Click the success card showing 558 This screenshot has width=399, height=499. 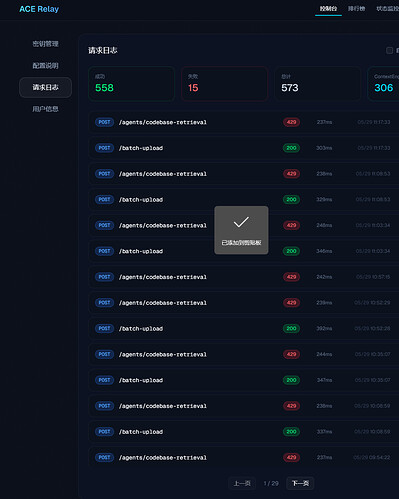pos(132,84)
